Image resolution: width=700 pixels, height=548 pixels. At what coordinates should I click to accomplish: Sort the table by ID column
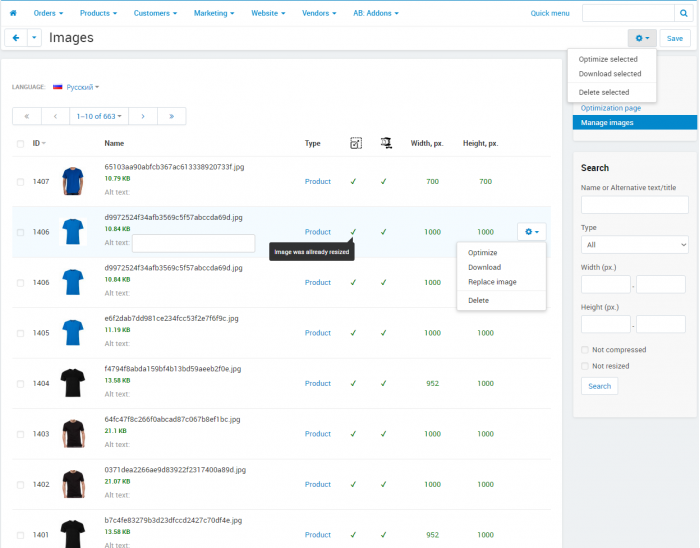coord(39,143)
